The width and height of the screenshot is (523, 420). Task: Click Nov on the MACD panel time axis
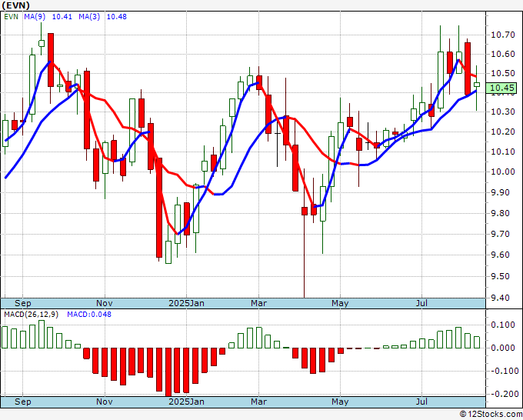[x=105, y=402]
